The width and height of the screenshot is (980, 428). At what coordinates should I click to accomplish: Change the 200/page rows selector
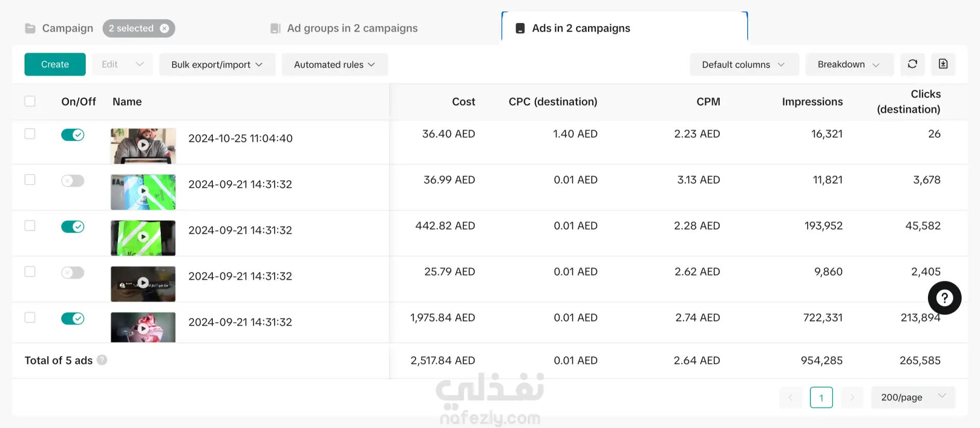pos(913,397)
